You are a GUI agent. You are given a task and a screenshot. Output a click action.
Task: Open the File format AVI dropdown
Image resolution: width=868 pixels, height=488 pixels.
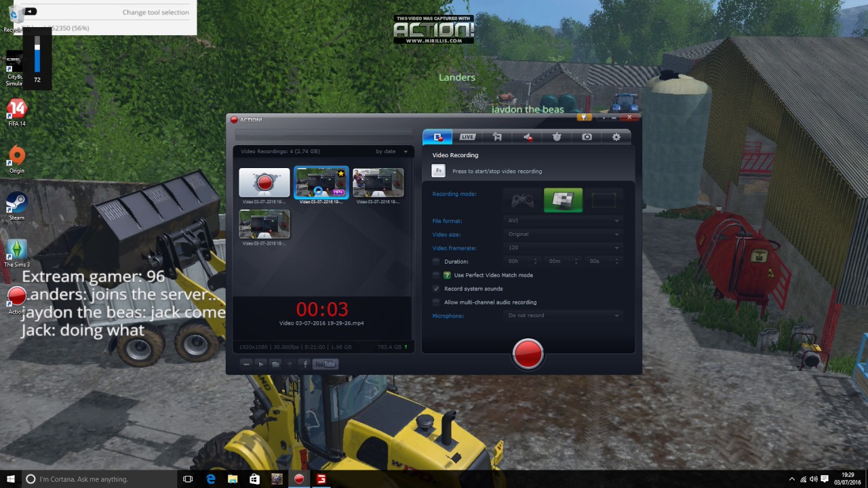pos(564,221)
